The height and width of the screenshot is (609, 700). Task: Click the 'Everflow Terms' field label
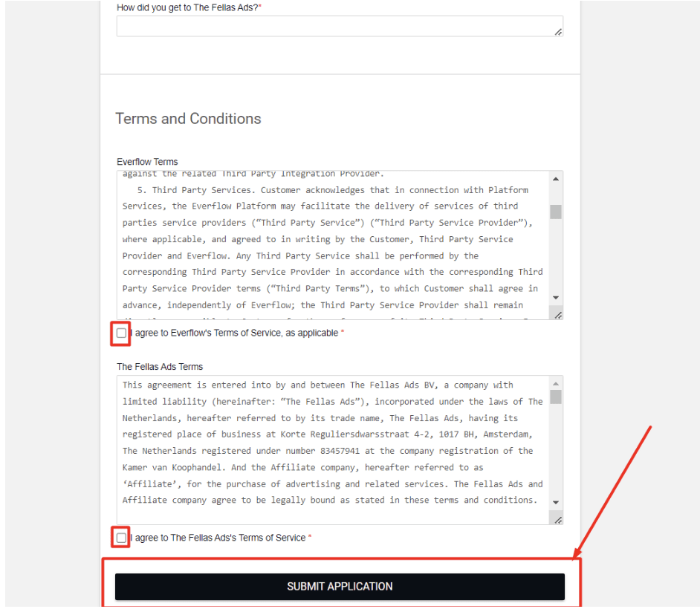point(147,162)
